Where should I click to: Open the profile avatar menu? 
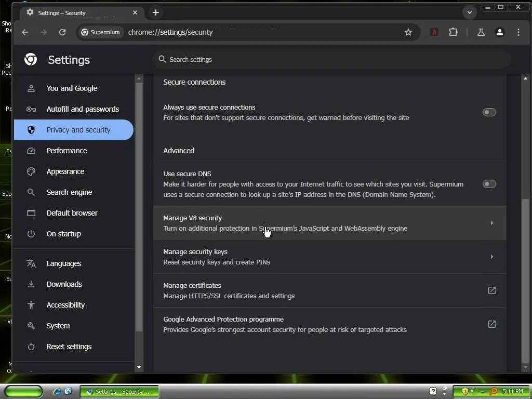(499, 32)
